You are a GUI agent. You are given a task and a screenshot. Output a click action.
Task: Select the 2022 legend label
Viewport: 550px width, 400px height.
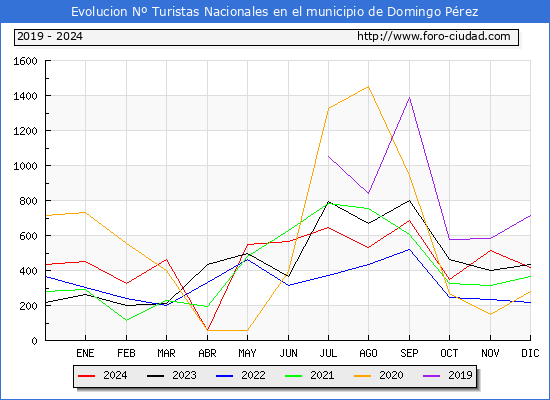253,375
